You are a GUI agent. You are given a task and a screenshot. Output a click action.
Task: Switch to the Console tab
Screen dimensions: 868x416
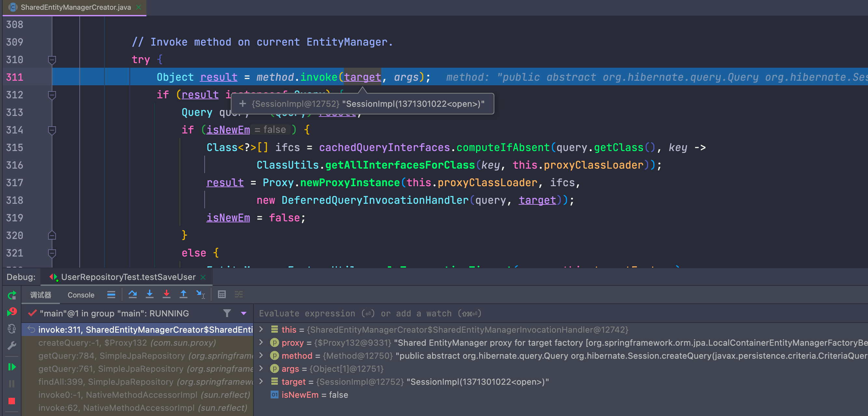coord(81,295)
